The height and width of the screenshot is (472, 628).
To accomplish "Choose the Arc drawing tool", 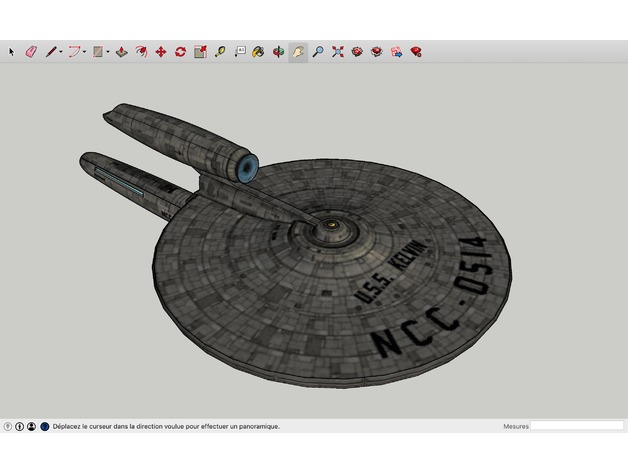I will [74, 52].
